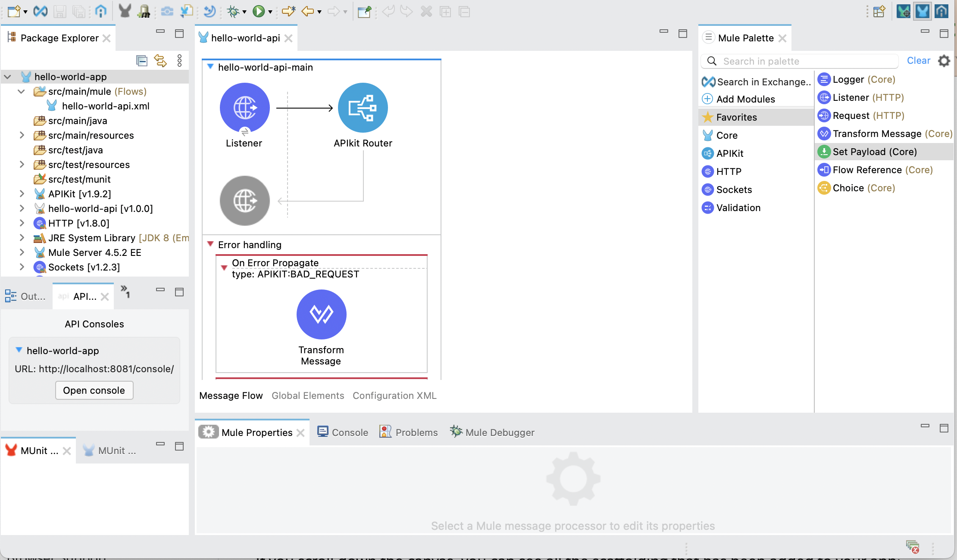Open the Run button dropdown arrow

click(270, 12)
